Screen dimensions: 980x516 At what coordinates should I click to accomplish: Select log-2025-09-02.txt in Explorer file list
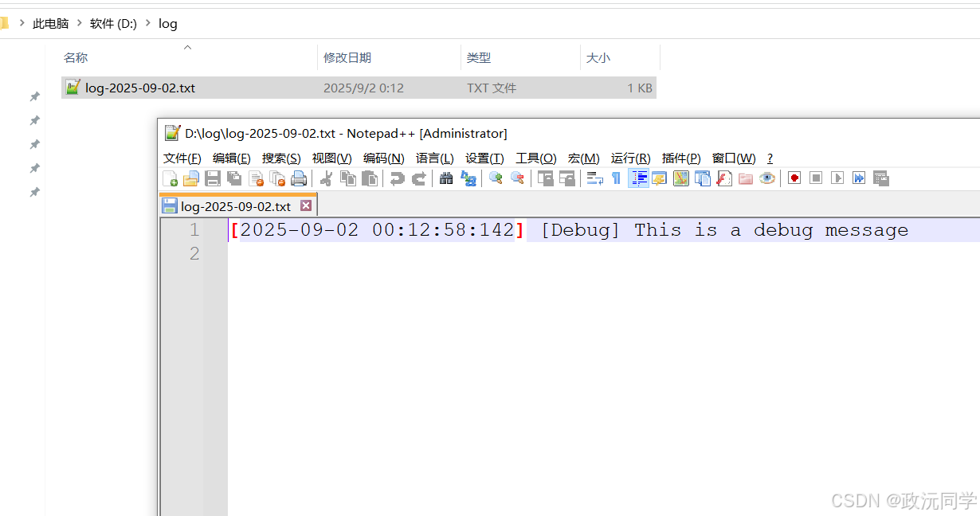pos(359,88)
